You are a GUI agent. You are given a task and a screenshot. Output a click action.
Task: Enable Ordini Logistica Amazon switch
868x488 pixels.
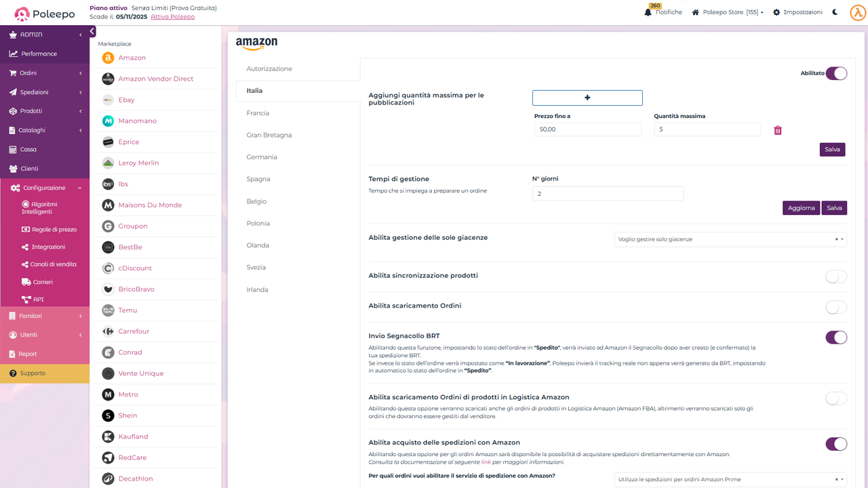[x=836, y=399]
